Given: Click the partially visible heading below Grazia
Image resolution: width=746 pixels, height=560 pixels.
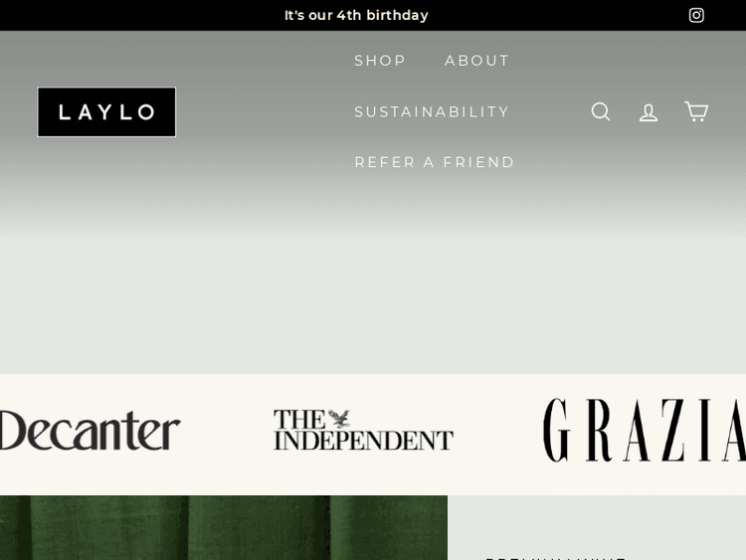Looking at the screenshot, I should 555,556.
